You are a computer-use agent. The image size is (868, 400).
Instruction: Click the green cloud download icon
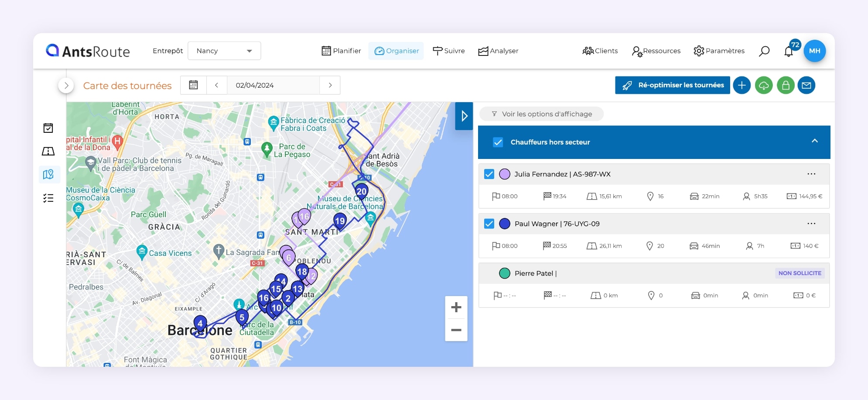(764, 85)
